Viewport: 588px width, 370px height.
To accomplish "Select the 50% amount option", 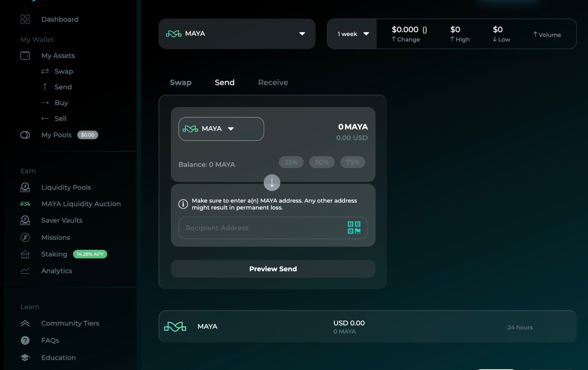I will tap(322, 162).
